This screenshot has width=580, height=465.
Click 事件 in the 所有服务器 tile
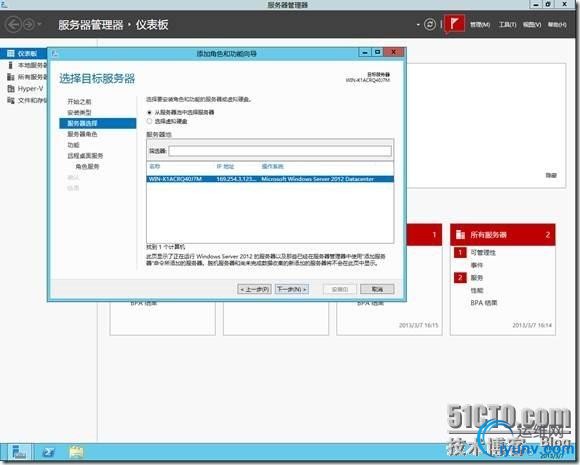click(x=477, y=265)
